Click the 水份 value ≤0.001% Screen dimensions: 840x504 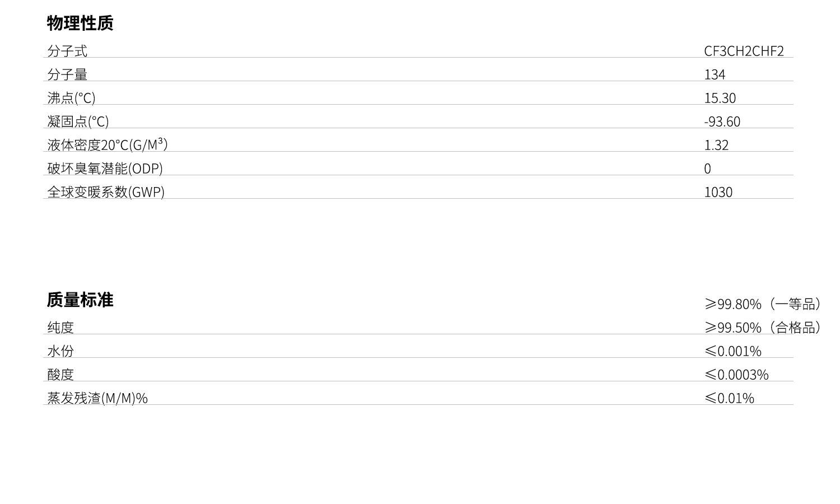point(732,351)
